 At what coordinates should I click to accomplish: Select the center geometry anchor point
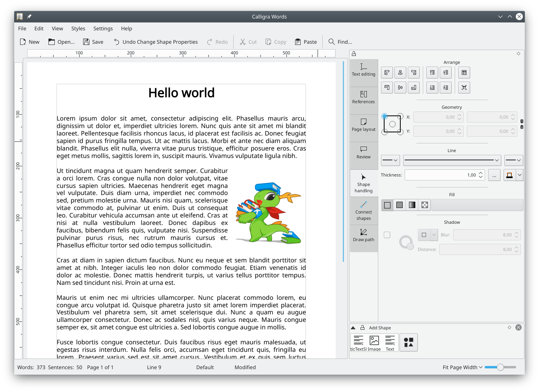point(392,124)
